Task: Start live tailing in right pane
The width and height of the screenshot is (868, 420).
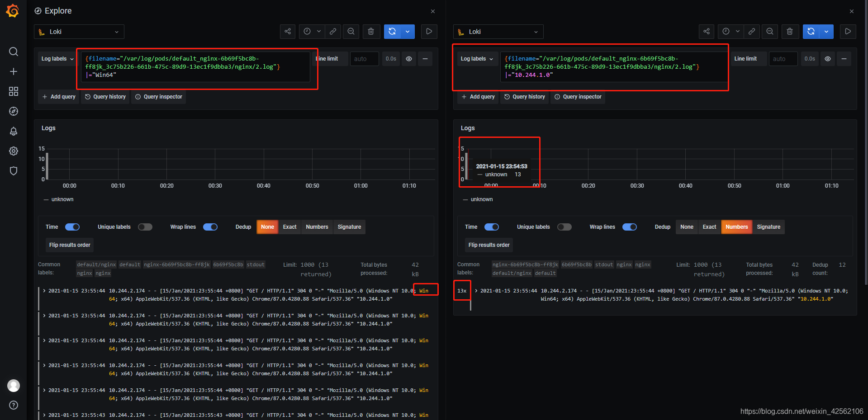Action: (x=848, y=32)
